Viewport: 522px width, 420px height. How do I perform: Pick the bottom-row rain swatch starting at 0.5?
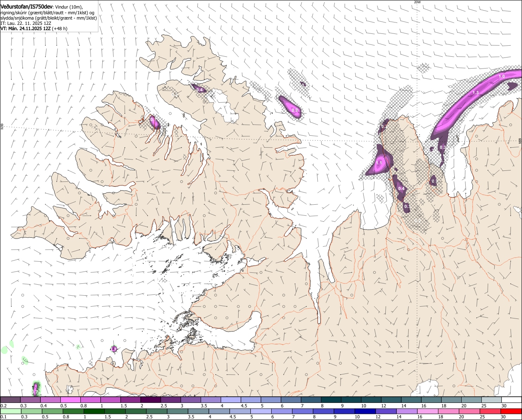(x=52, y=411)
